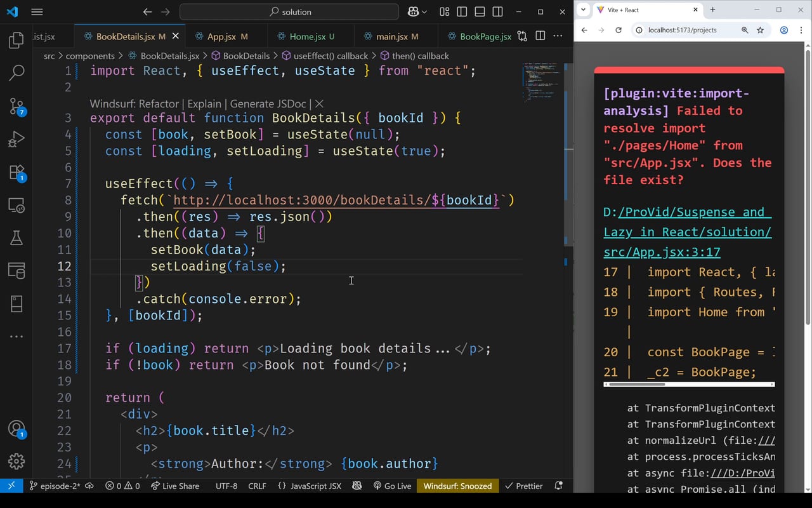
Task: Open Source Control with 7 pending changes
Action: coord(16,106)
